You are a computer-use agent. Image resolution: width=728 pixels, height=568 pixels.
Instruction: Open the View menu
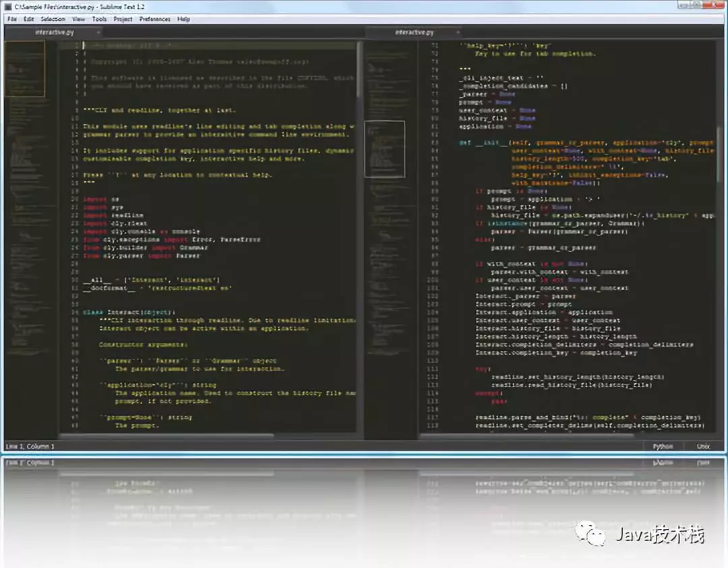[x=78, y=19]
